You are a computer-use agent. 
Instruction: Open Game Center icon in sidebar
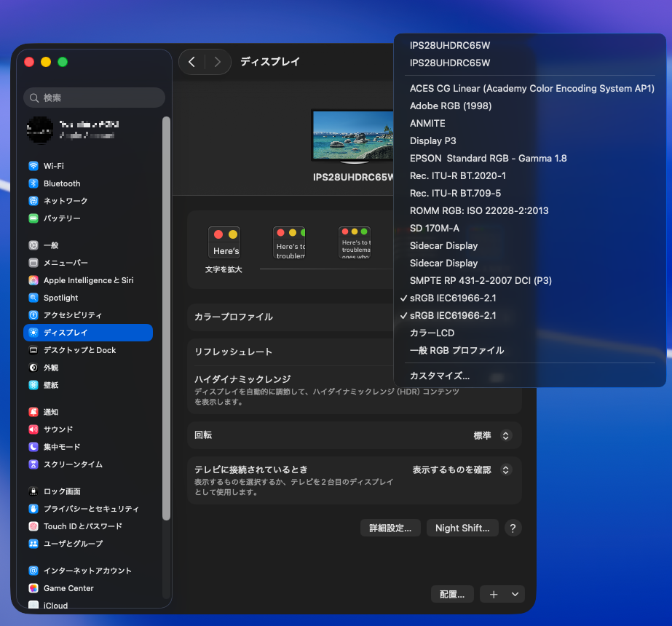click(x=33, y=588)
